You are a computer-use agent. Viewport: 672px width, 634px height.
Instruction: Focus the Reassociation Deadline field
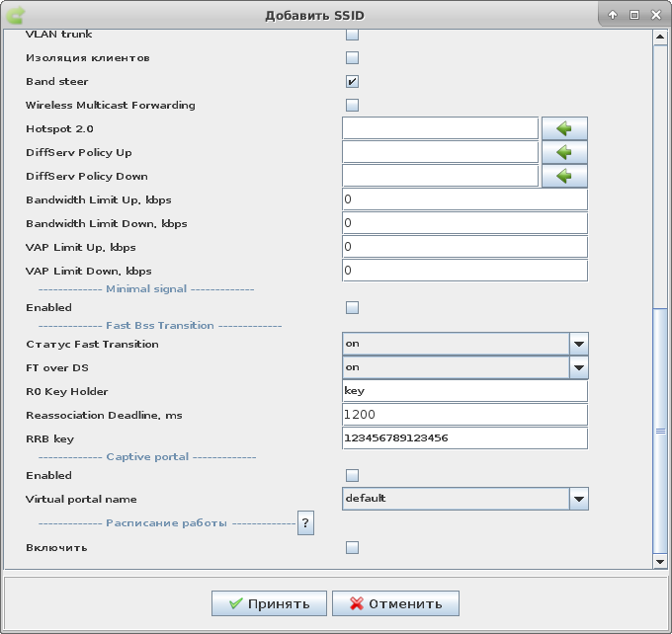coord(464,415)
